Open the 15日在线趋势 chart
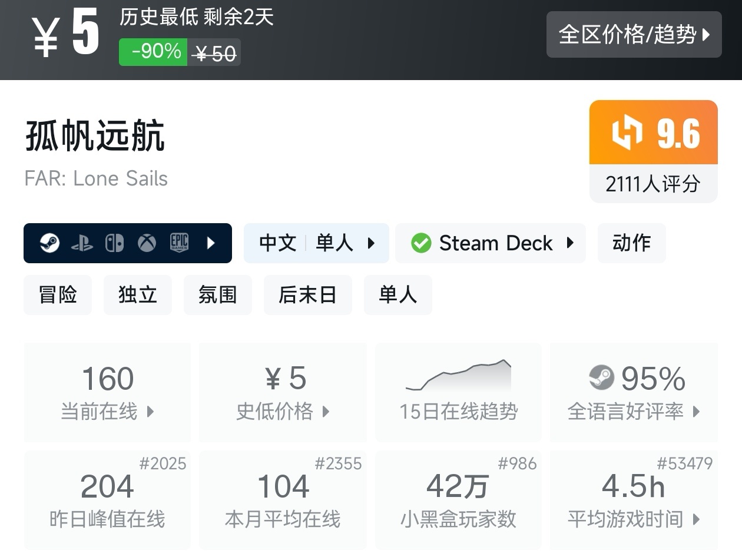The height and width of the screenshot is (560, 742). [458, 392]
